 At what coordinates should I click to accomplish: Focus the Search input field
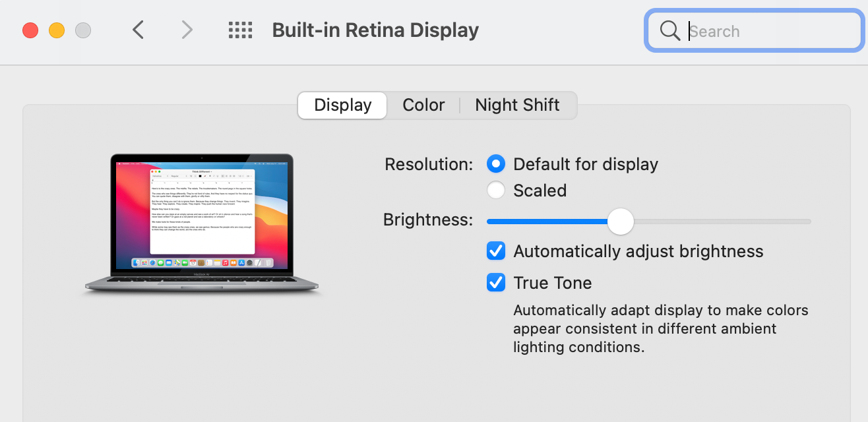(765, 31)
